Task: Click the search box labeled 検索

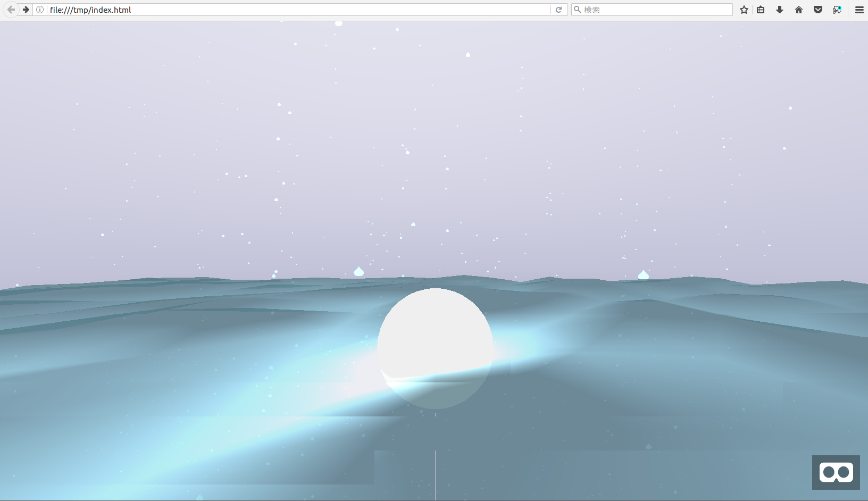Action: pyautogui.click(x=652, y=10)
